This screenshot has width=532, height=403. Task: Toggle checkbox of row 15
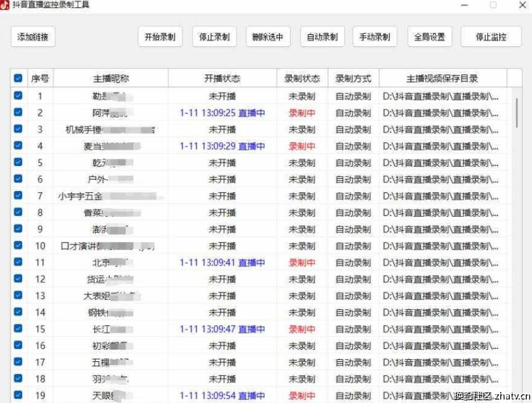19,328
